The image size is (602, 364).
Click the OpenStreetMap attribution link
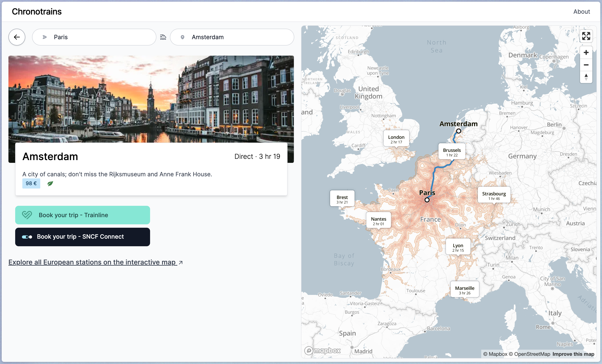tap(529, 354)
